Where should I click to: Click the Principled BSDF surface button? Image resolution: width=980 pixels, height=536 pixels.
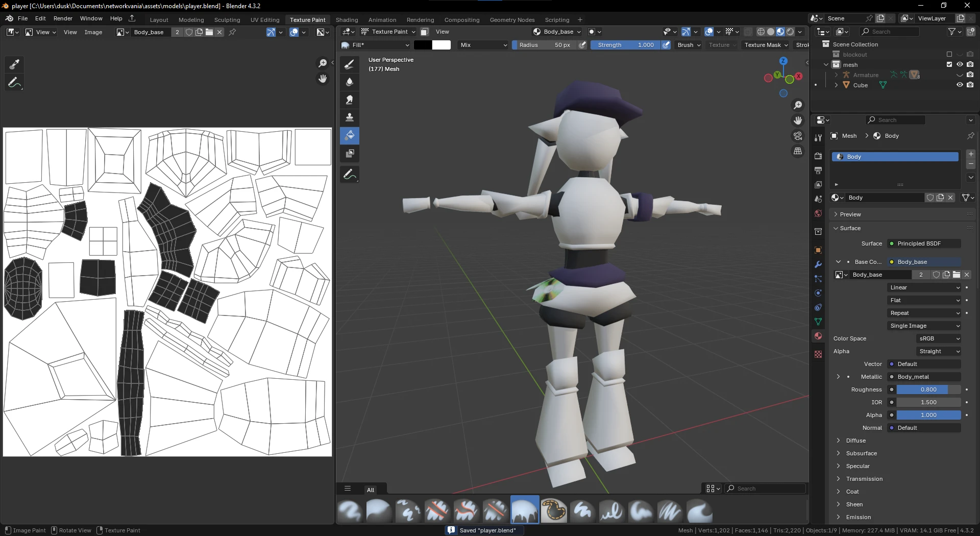tap(924, 243)
